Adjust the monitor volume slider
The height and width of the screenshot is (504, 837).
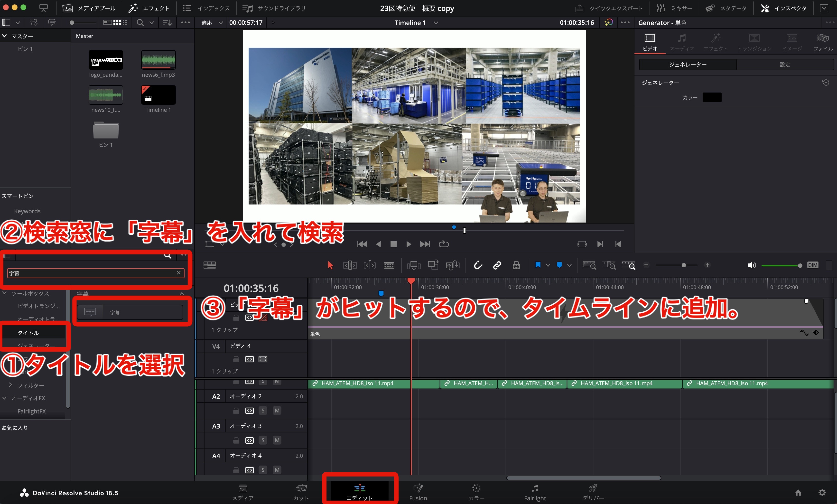tap(782, 266)
